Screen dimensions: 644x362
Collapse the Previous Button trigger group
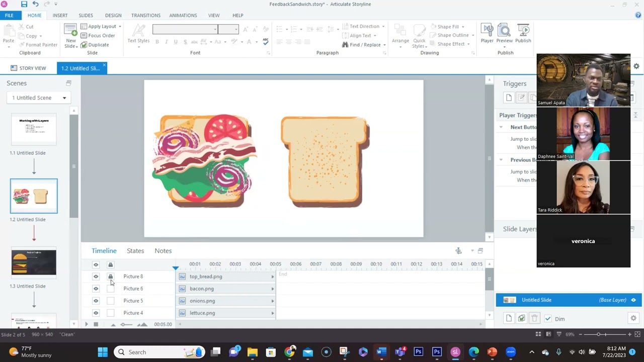pyautogui.click(x=501, y=160)
